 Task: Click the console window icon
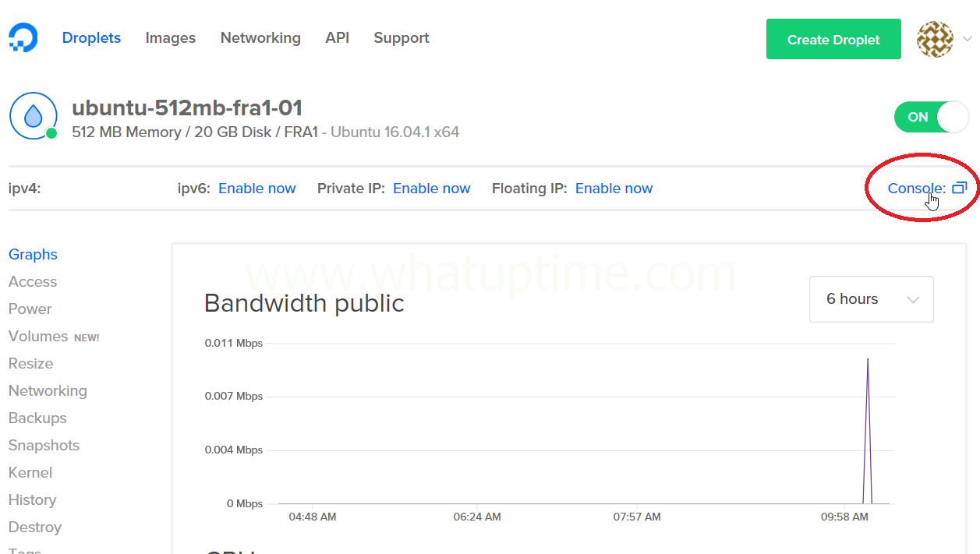click(x=960, y=188)
